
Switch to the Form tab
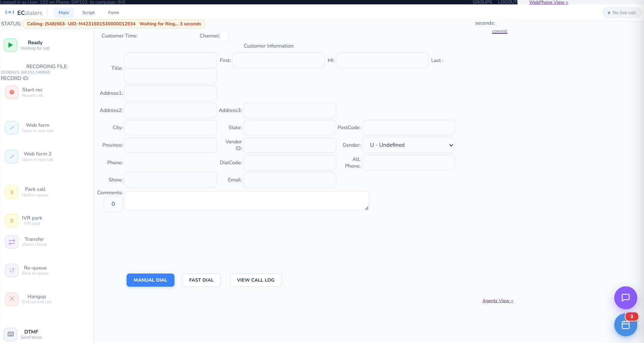(x=113, y=13)
